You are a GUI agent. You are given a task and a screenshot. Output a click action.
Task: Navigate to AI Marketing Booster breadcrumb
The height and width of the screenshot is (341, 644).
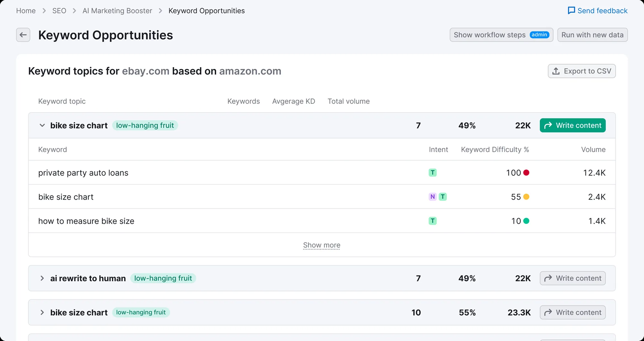tap(117, 11)
